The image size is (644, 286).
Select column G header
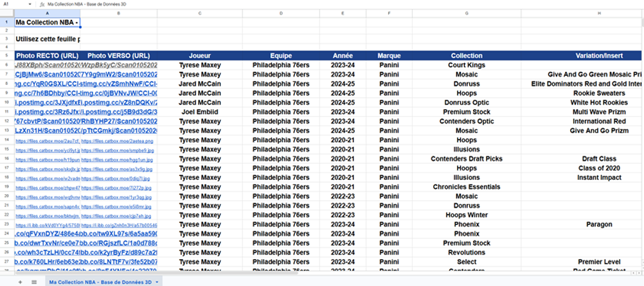point(467,13)
